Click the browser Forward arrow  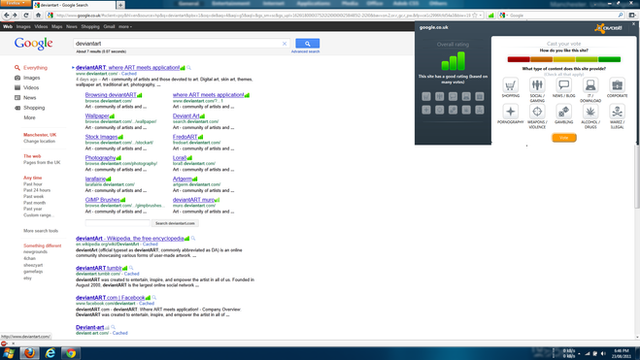click(15, 15)
